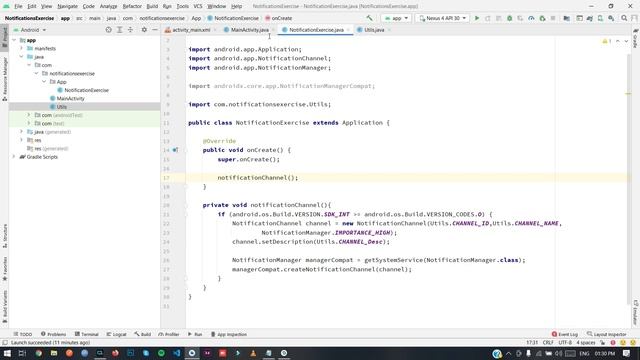This screenshot has width=640, height=360.
Task: Open Project panel settings gear
Action: 144,30
